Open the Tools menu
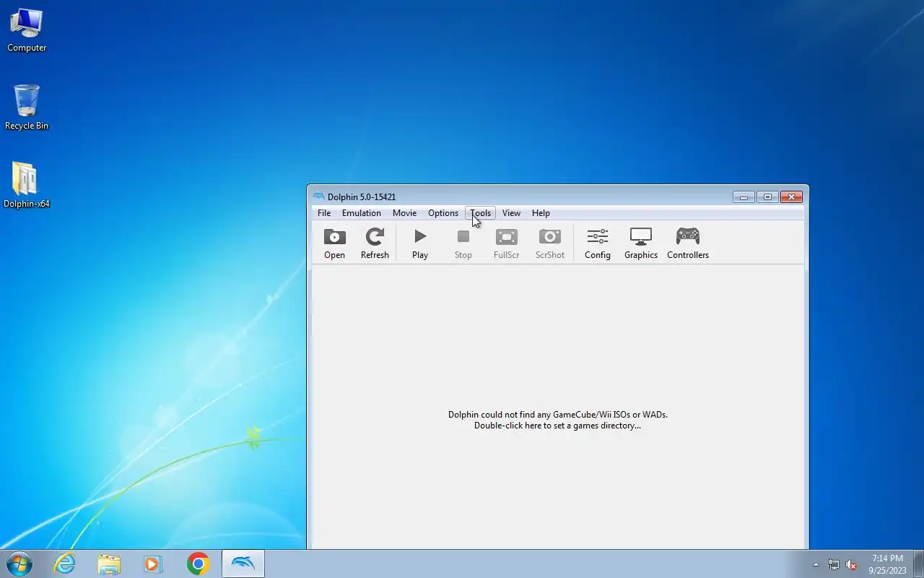Screen dimensions: 924x578 (481, 213)
